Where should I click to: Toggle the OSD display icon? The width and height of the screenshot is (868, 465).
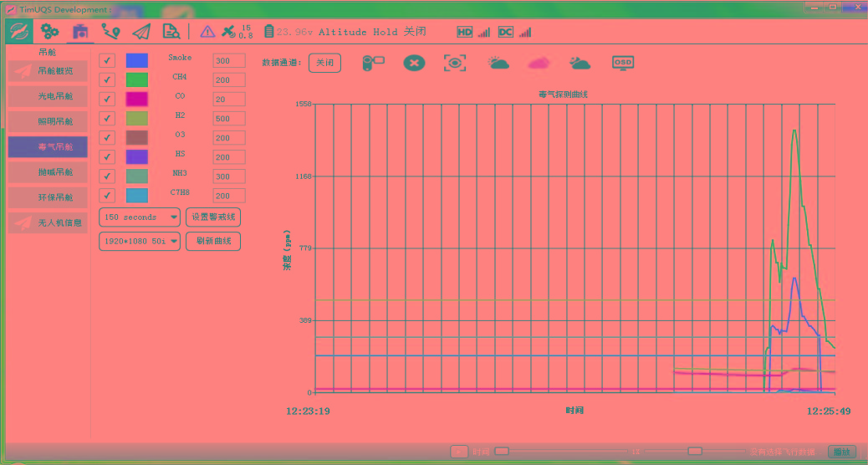[x=623, y=63]
